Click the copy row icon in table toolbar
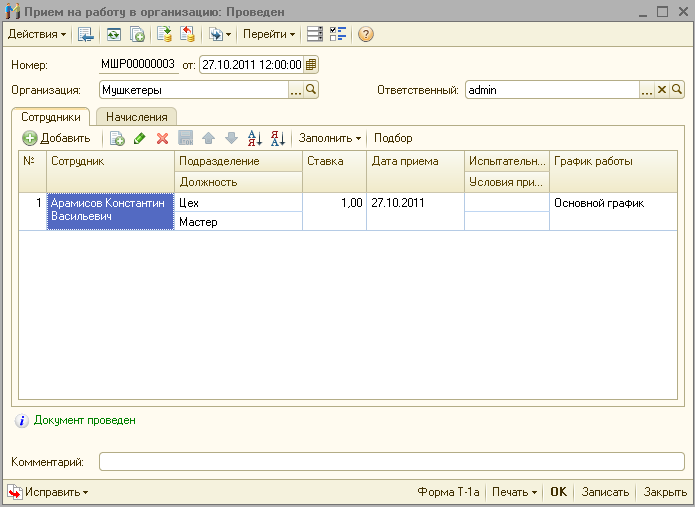Screen dimensions: 695x507 tap(117, 138)
